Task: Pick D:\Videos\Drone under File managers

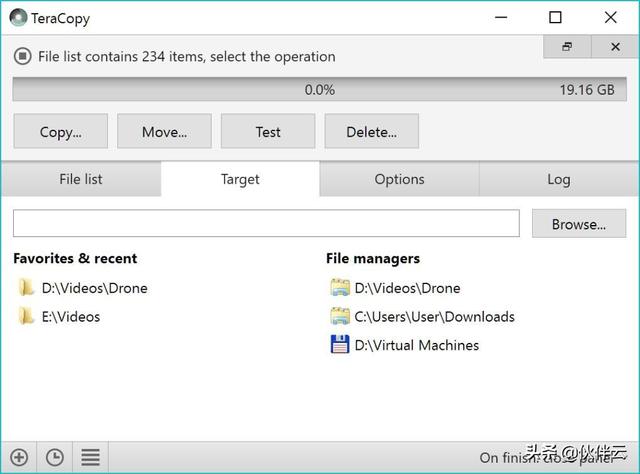Action: (x=407, y=288)
